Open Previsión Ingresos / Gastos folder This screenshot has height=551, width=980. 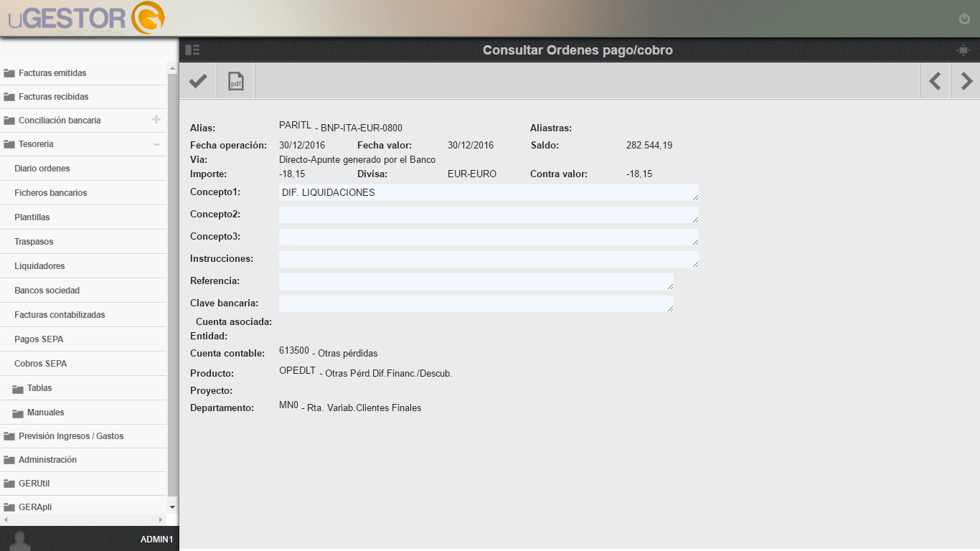(x=84, y=436)
